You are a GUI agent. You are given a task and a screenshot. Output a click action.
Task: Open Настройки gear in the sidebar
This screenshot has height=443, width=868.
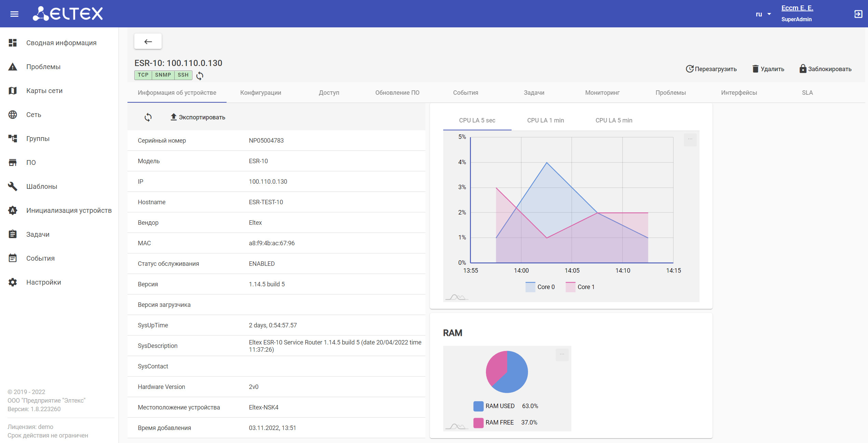43,282
